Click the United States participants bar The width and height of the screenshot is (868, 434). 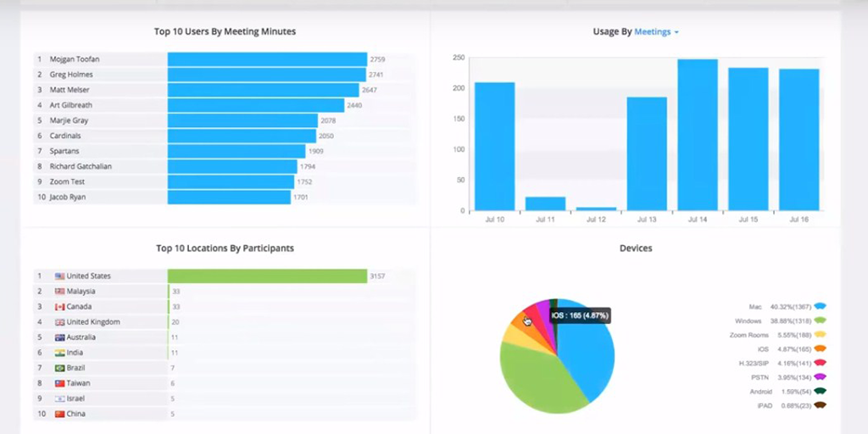(x=267, y=276)
